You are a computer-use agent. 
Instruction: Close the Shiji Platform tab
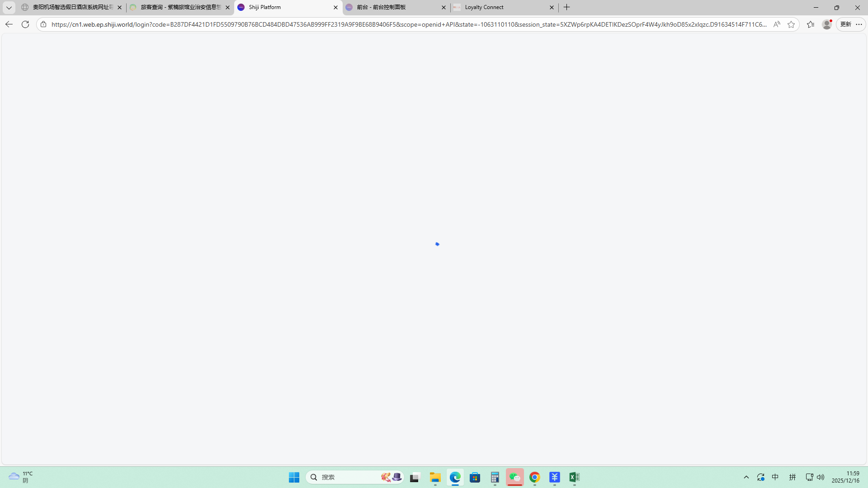tap(335, 7)
